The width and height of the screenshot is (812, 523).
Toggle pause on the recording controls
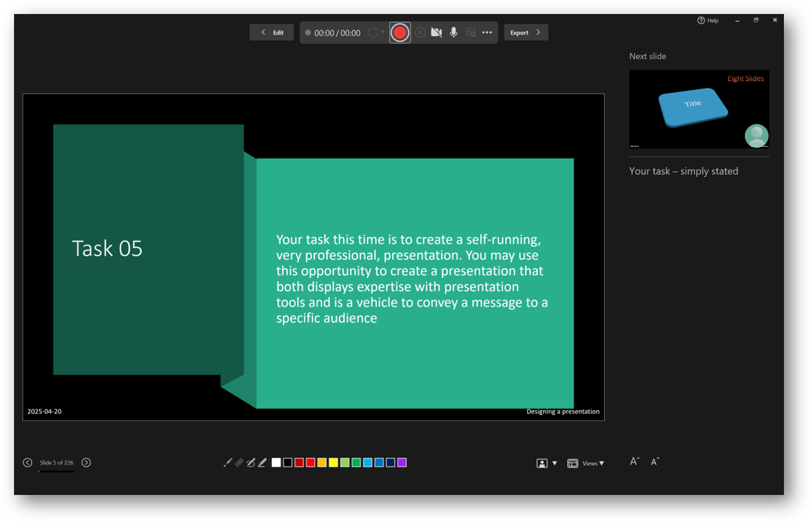(421, 32)
